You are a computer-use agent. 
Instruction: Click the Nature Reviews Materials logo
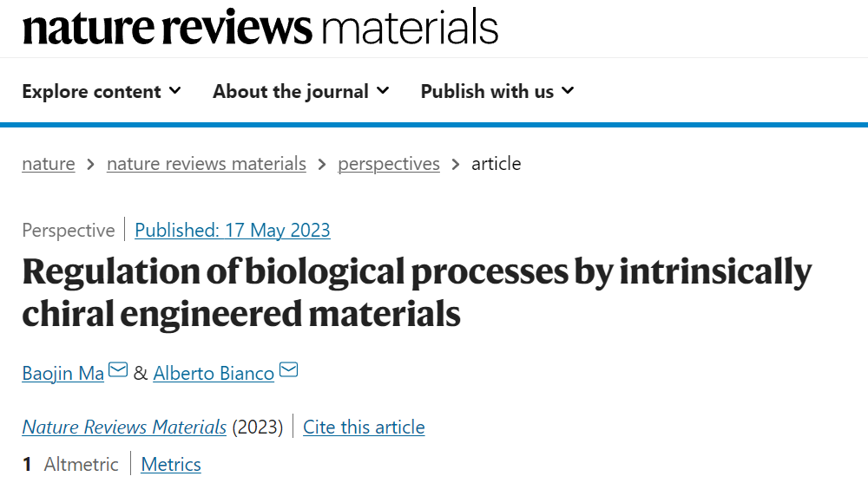click(x=260, y=27)
